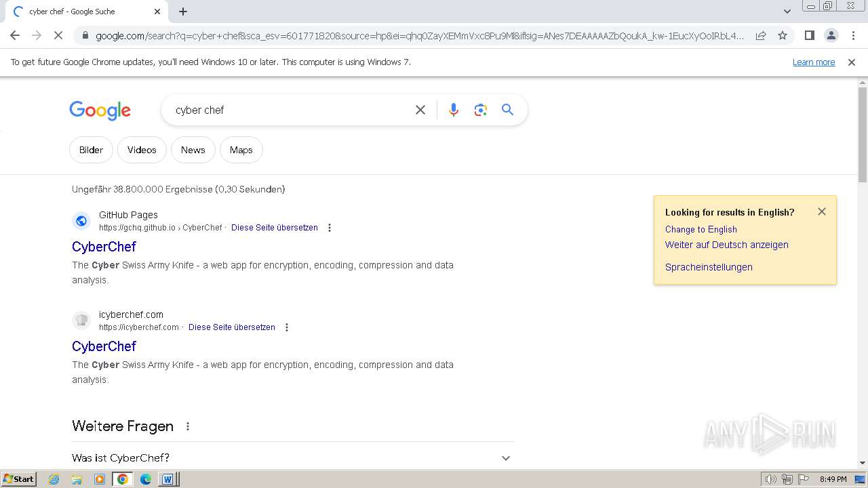Screen dimensions: 868x488
Task: Search by image lens icon
Action: click(481, 110)
